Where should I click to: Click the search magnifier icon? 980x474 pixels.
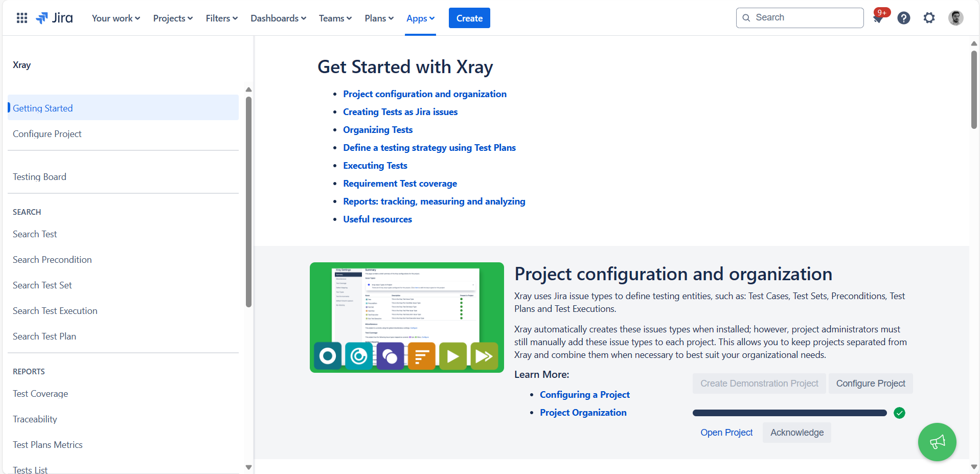[x=746, y=18]
